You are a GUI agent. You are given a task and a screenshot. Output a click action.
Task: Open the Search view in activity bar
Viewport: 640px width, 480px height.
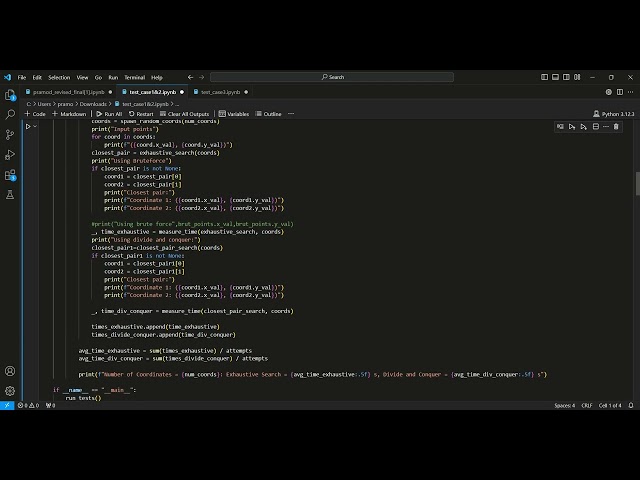(x=10, y=115)
